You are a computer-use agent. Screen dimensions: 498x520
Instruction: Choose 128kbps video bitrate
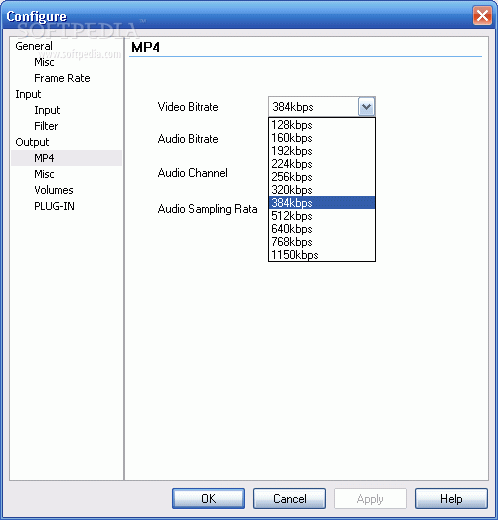(322, 125)
